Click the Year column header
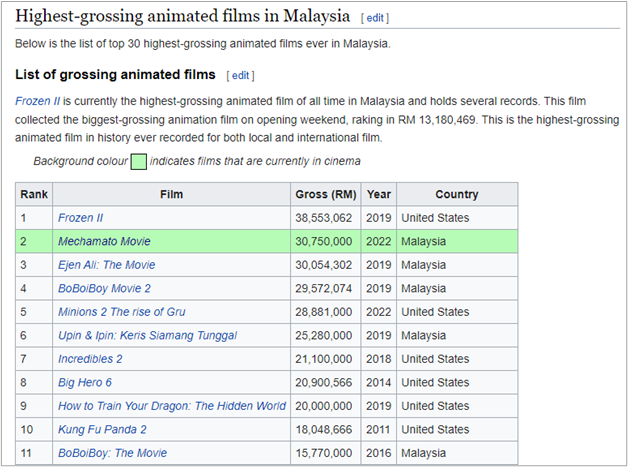 click(378, 195)
